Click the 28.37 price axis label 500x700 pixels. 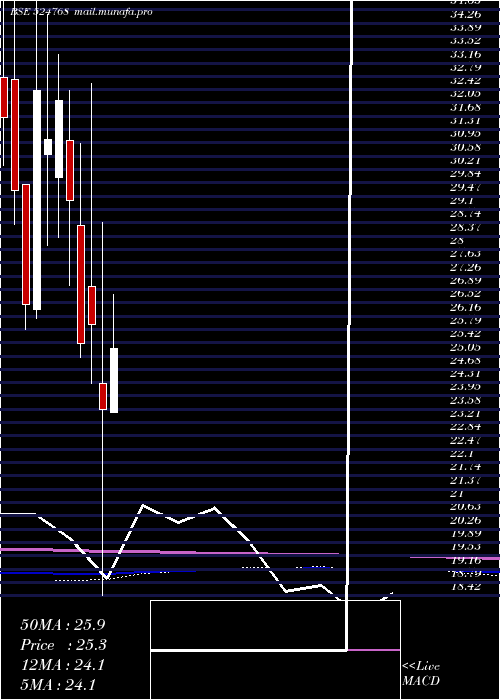[x=466, y=227]
